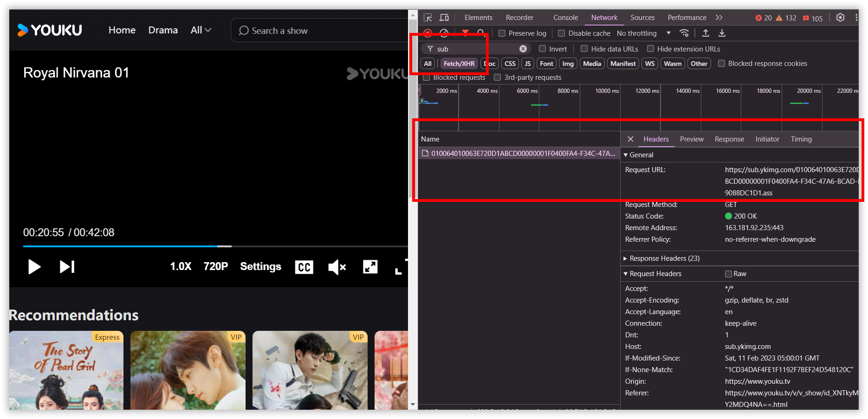Click the inspect element picker icon

click(428, 18)
